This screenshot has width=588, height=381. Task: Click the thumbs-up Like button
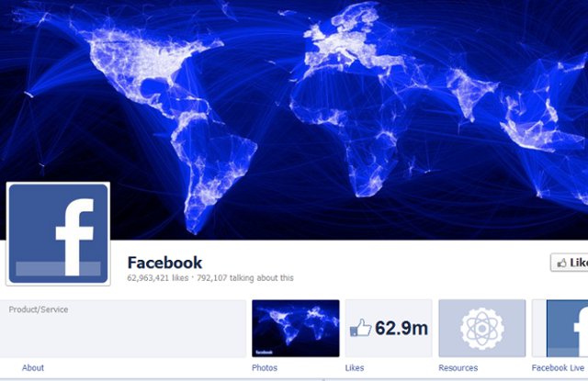pyautogui.click(x=570, y=263)
